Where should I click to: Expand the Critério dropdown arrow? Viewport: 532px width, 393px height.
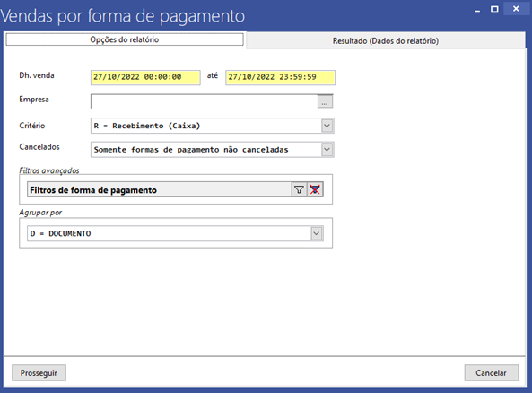(327, 126)
